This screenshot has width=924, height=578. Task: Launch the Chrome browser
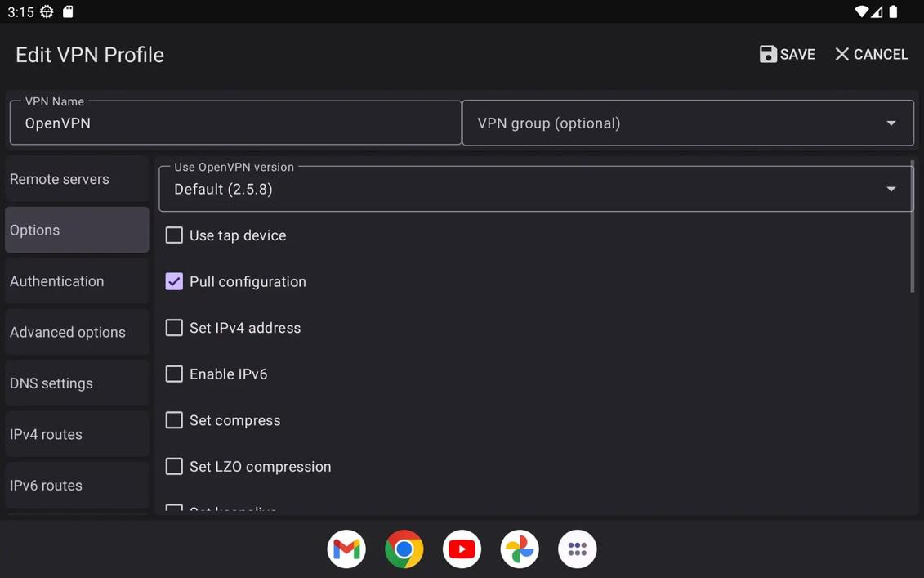click(x=404, y=549)
